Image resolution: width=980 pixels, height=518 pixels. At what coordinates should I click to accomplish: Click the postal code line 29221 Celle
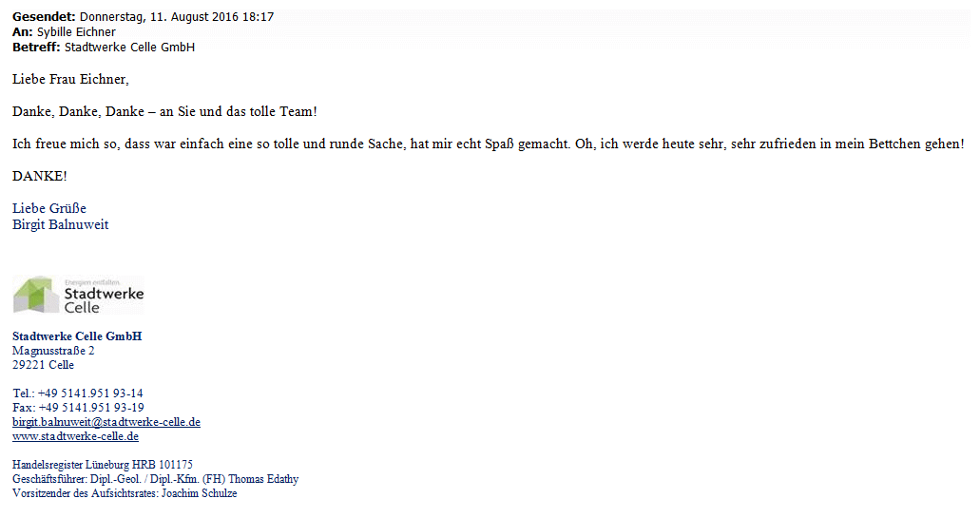click(x=43, y=365)
